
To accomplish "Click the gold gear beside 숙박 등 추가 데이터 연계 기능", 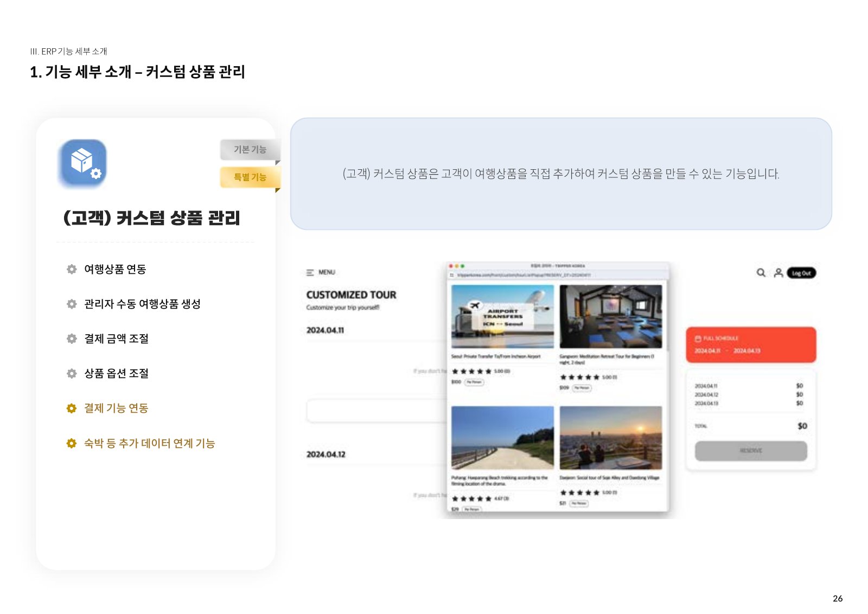I will click(x=72, y=443).
